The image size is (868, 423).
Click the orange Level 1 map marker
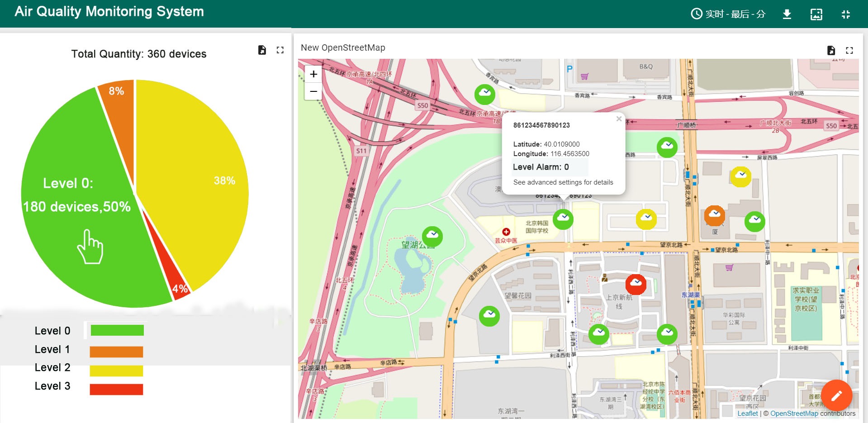point(714,215)
